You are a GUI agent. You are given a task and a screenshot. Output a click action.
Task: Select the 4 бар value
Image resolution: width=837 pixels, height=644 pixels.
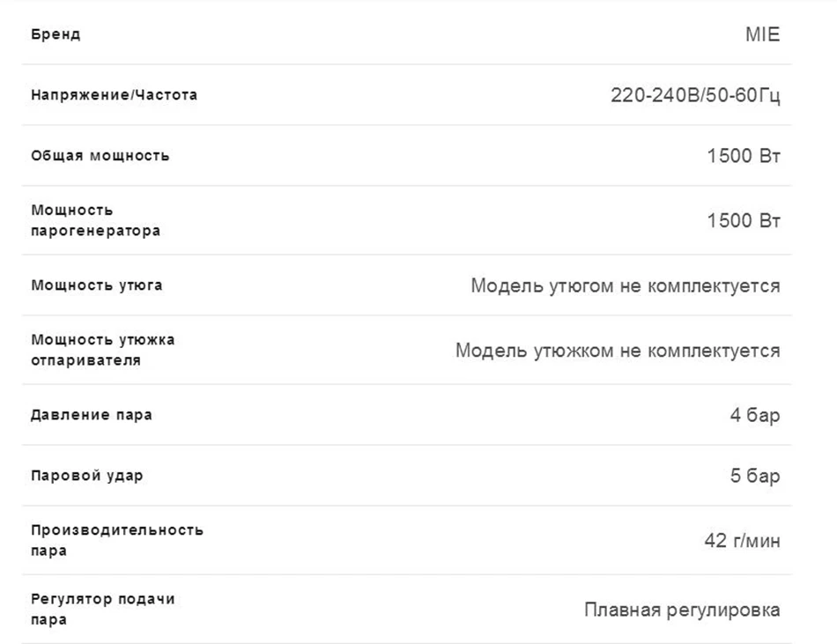click(x=755, y=415)
